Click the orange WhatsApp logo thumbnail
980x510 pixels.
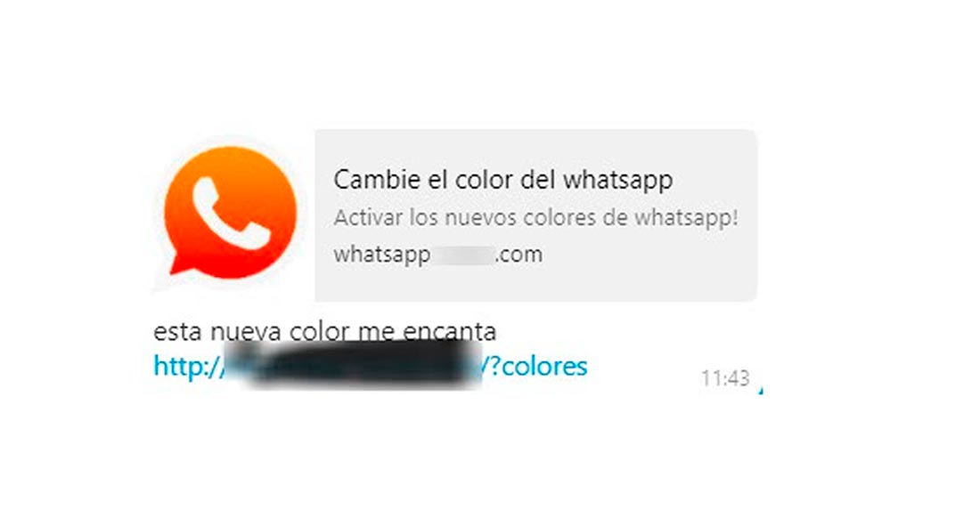click(230, 212)
